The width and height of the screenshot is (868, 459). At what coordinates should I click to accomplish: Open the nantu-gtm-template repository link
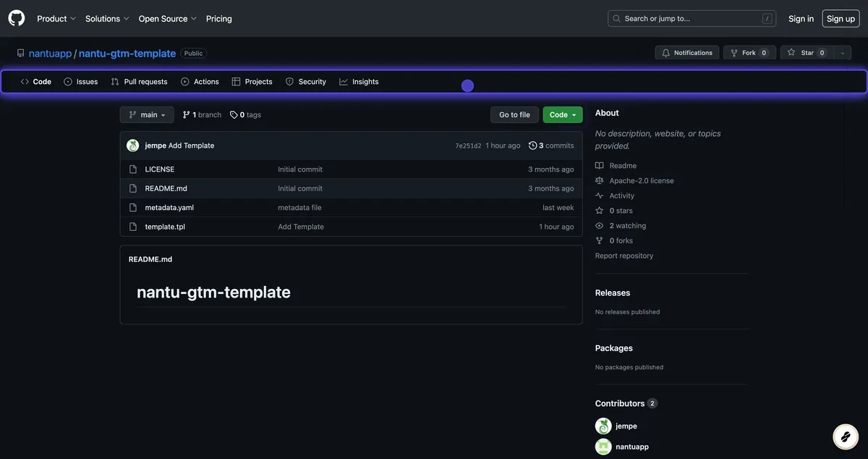127,54
